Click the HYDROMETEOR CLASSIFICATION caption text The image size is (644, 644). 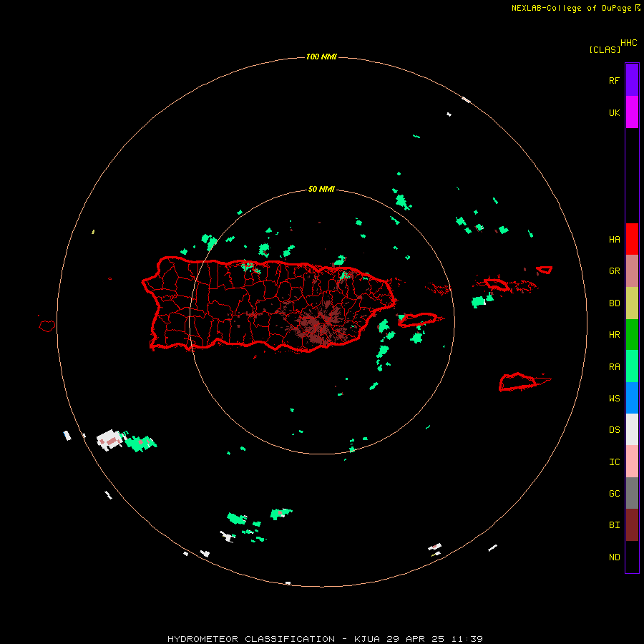point(251,639)
